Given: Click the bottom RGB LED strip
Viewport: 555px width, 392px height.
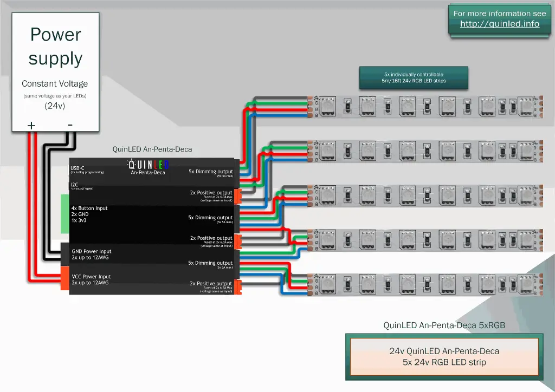Looking at the screenshot, I should [425, 284].
